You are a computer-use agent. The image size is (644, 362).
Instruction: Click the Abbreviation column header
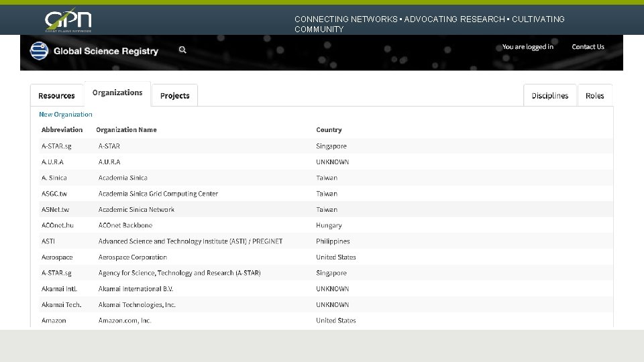(62, 129)
